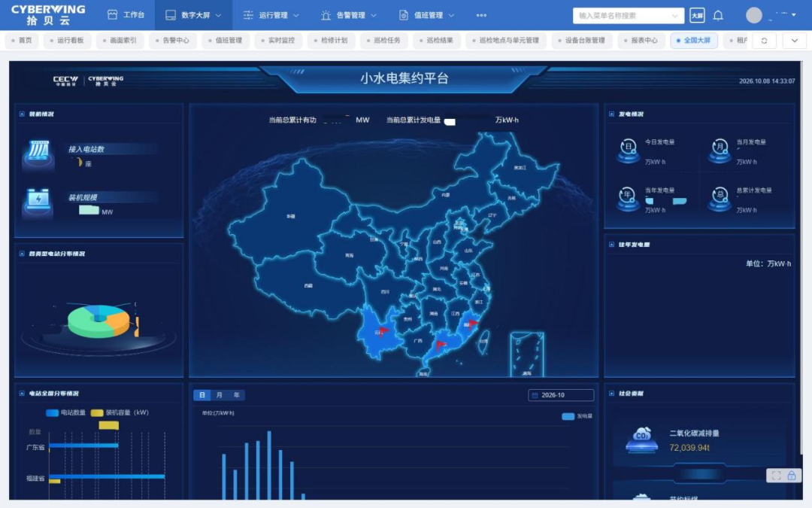
Task: Click the 今日发电量 day icon
Action: [x=628, y=151]
